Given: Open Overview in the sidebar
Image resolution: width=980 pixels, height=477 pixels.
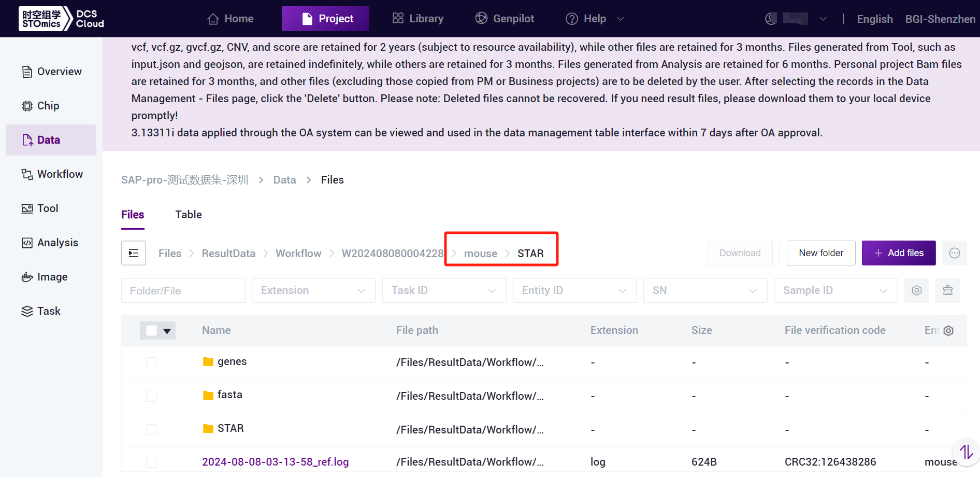Looking at the screenshot, I should coord(51,72).
